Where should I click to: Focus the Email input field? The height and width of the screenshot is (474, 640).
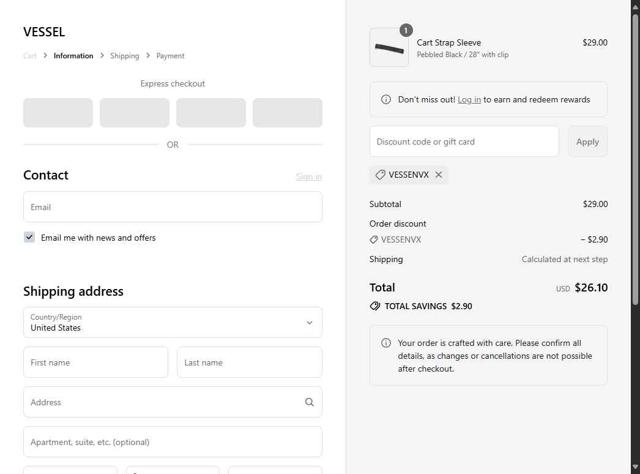coord(173,207)
